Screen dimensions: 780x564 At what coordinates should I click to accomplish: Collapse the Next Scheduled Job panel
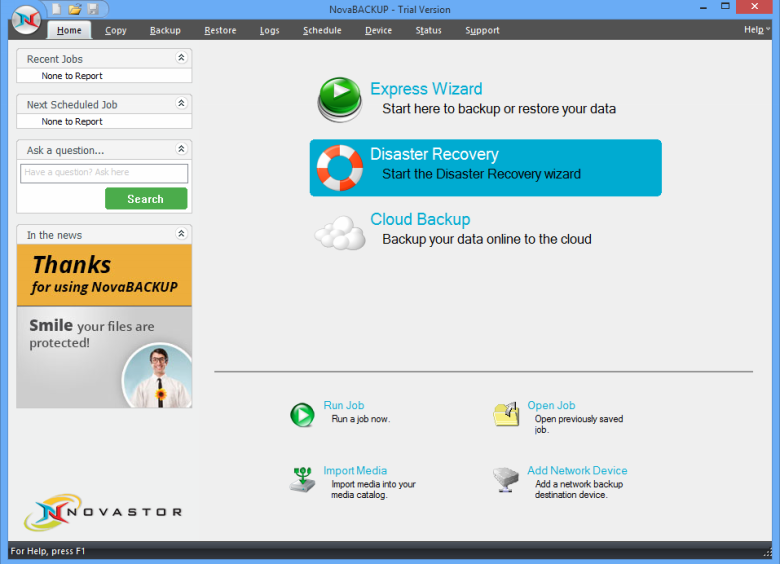coord(181,103)
